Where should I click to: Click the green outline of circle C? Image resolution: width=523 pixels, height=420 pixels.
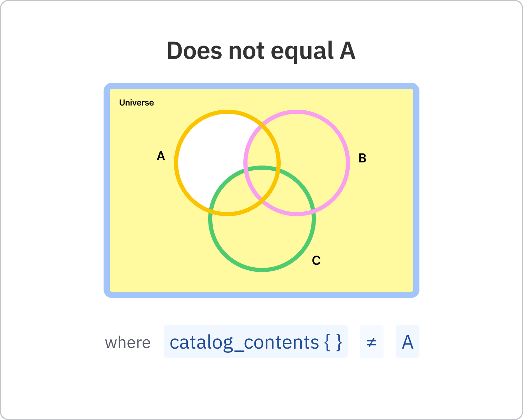point(262,269)
